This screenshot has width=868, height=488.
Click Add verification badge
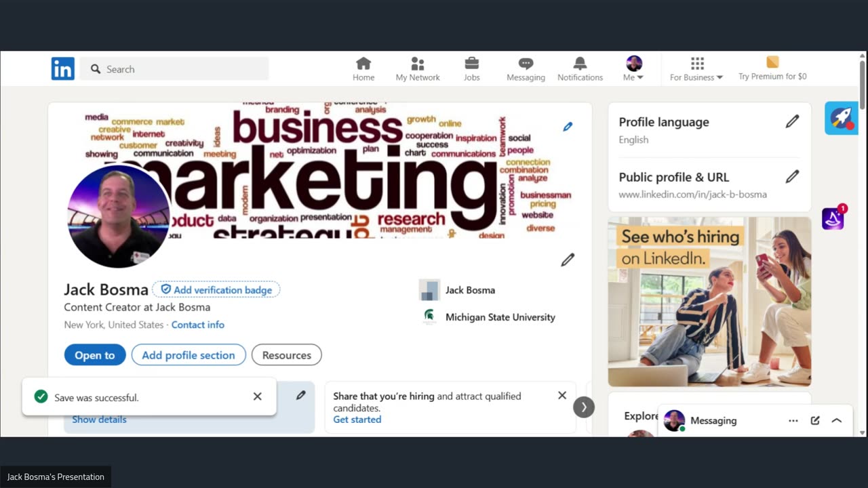tap(216, 289)
